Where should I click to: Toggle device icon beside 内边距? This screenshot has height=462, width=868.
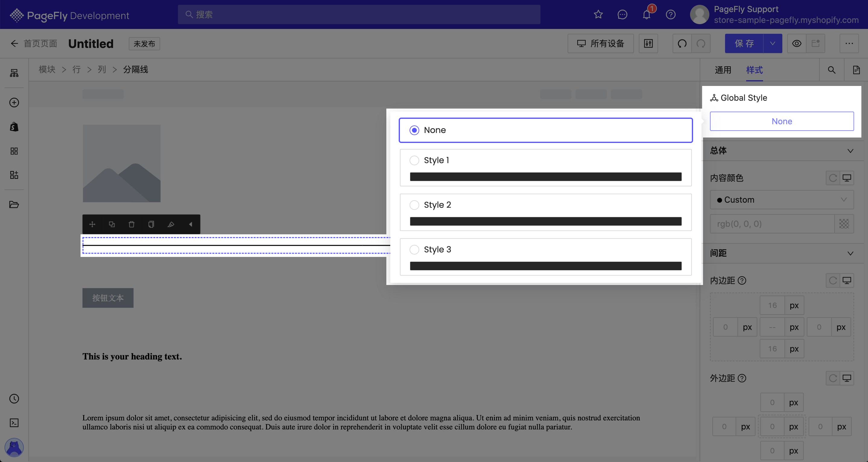click(847, 280)
